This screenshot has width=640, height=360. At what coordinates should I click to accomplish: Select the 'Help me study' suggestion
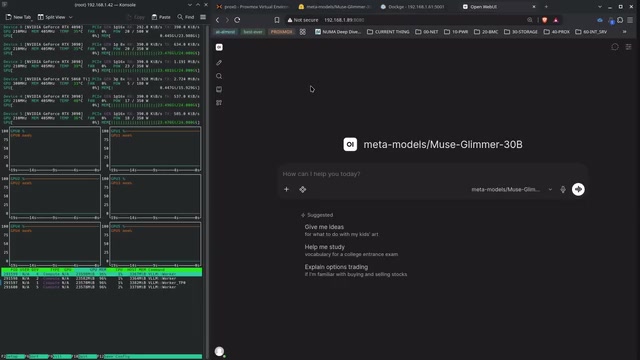pos(351,250)
